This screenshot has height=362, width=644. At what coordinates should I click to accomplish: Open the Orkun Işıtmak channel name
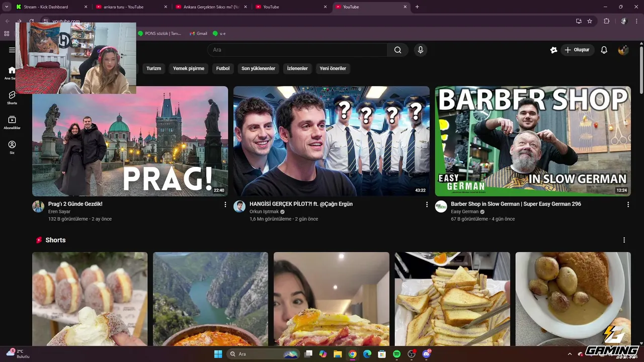pyautogui.click(x=264, y=212)
